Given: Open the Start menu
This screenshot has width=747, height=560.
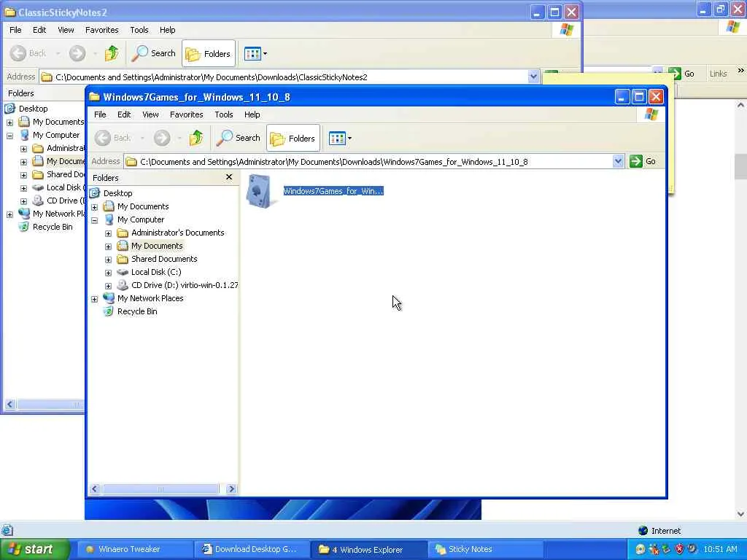Looking at the screenshot, I should coord(34,549).
